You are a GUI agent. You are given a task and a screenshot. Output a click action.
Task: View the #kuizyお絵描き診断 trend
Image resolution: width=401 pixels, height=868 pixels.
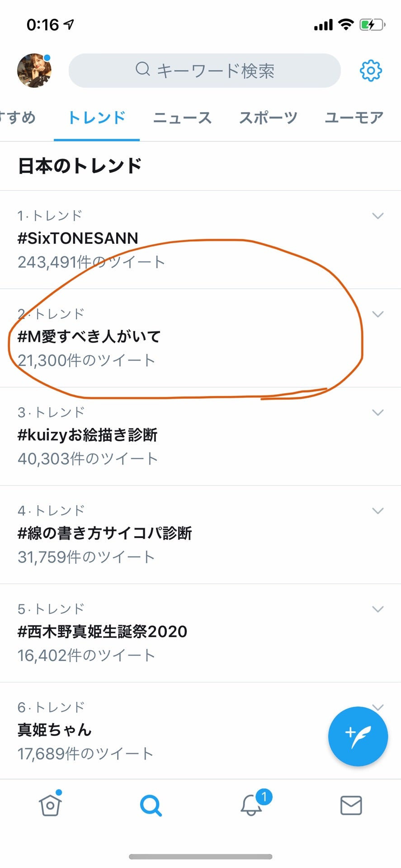pos(87,435)
